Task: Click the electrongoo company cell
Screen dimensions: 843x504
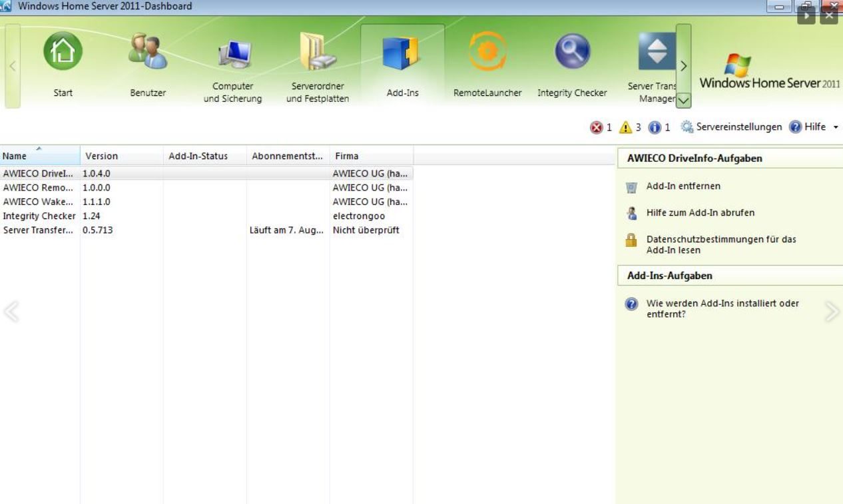Action: pos(359,216)
